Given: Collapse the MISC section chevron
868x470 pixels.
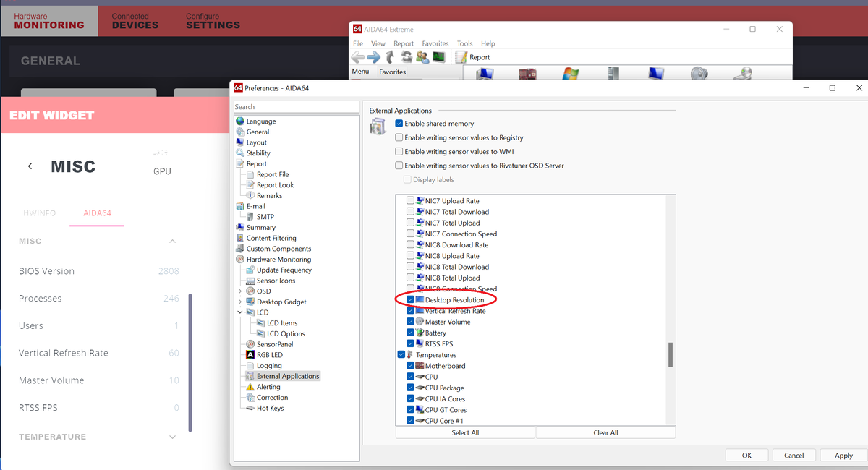Looking at the screenshot, I should [172, 241].
